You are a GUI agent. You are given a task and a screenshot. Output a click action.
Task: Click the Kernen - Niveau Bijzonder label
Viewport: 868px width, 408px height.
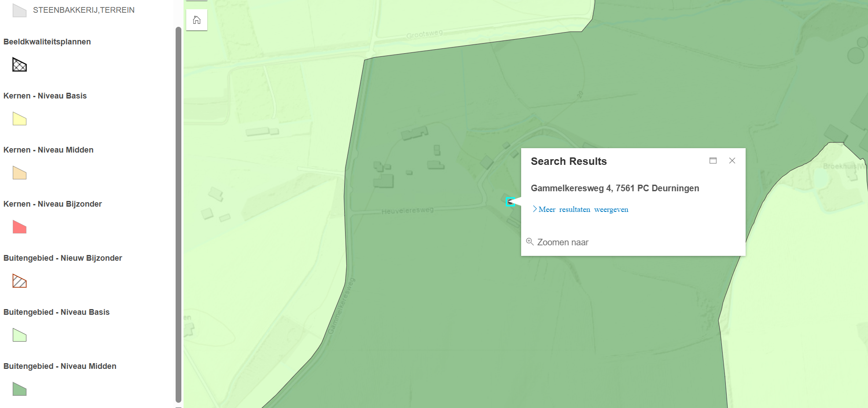click(x=52, y=204)
